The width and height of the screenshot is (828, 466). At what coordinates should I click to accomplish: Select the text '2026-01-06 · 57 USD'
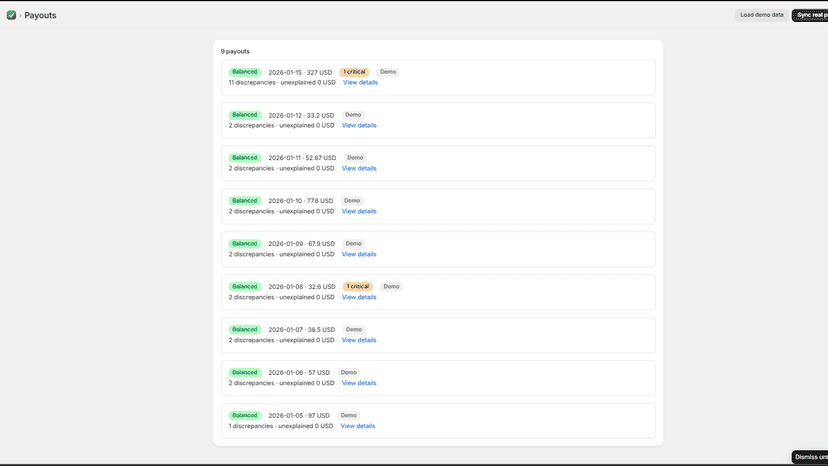[299, 372]
